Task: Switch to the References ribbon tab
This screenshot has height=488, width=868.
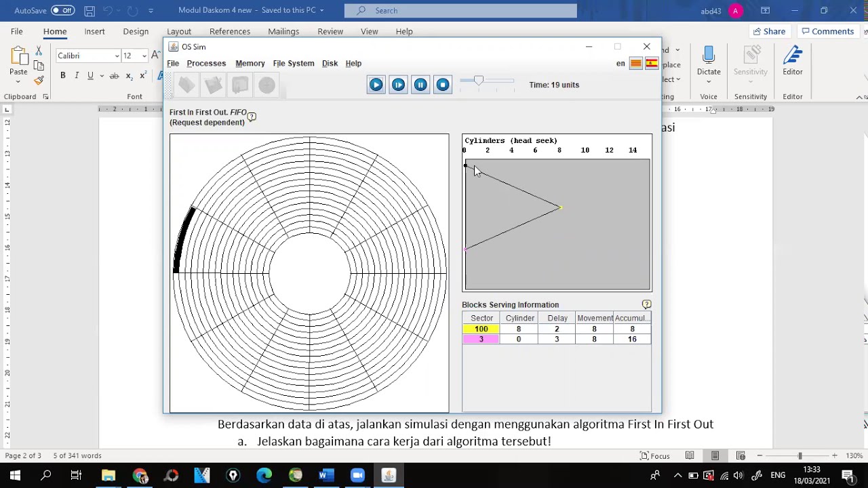Action: click(x=230, y=31)
